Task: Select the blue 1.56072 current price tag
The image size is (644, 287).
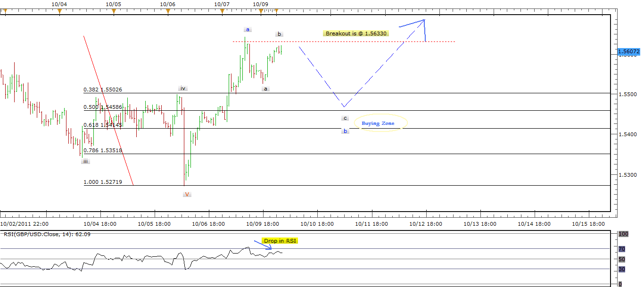Action: tap(629, 51)
